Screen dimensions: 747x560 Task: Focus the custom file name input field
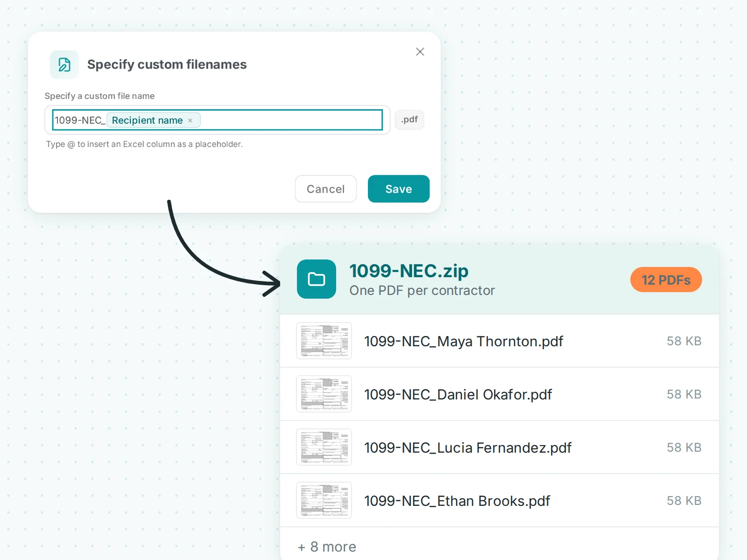pos(218,120)
